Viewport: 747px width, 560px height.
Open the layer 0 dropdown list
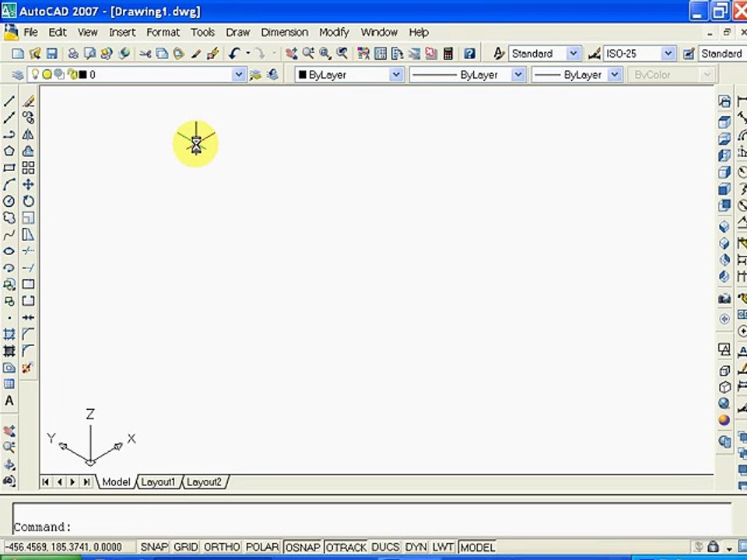pyautogui.click(x=239, y=75)
